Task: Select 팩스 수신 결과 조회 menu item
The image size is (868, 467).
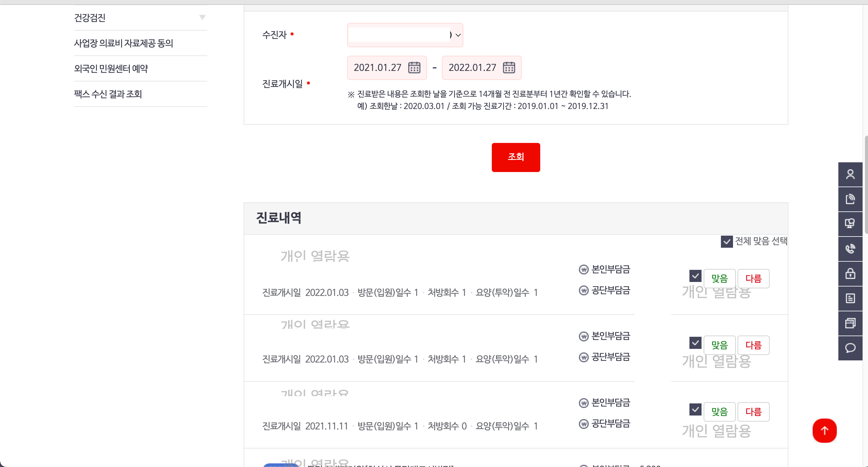Action: pos(108,94)
